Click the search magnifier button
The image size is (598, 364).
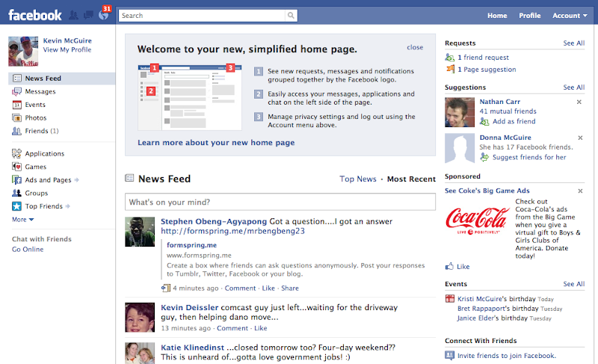291,15
